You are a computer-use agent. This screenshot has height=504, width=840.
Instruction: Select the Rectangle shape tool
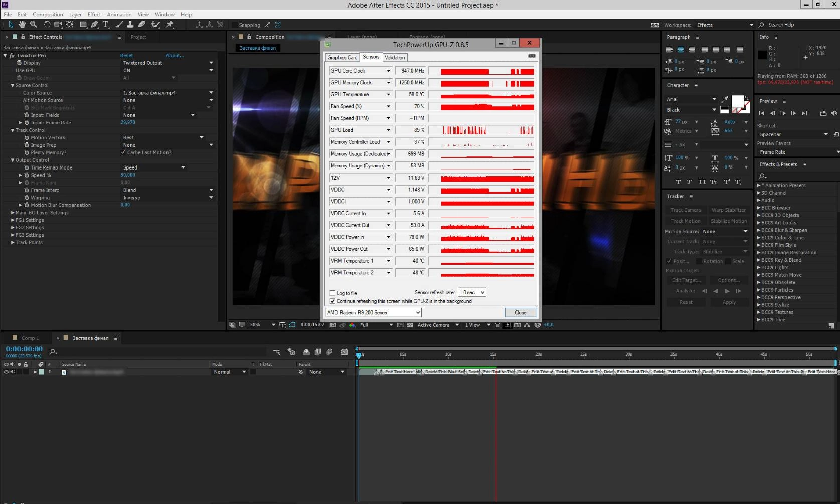point(84,24)
